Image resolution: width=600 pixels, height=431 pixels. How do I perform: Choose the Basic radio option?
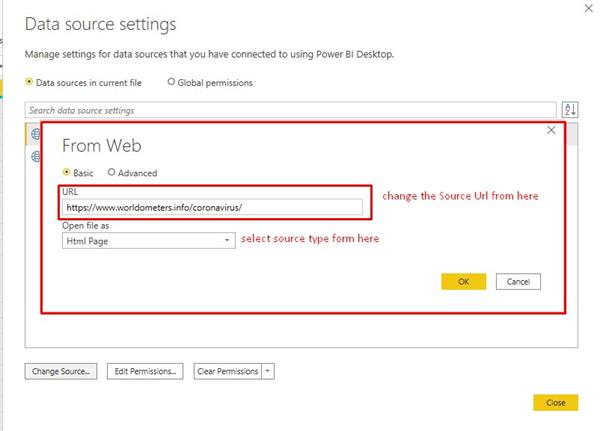click(x=66, y=172)
